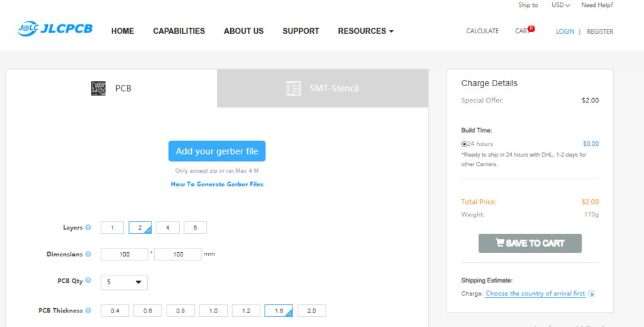Expand the RESOURCES menu
The height and width of the screenshot is (327, 644).
pos(365,31)
